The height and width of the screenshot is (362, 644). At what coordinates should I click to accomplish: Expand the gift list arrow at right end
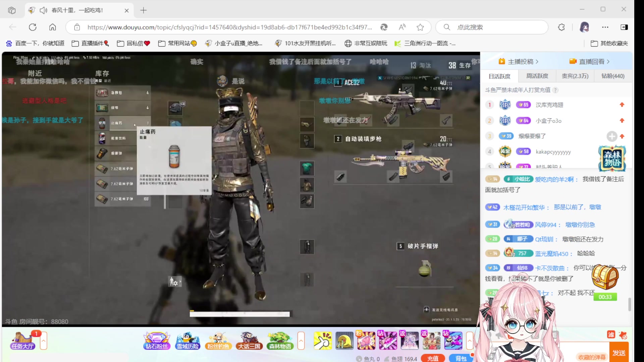tap(470, 341)
